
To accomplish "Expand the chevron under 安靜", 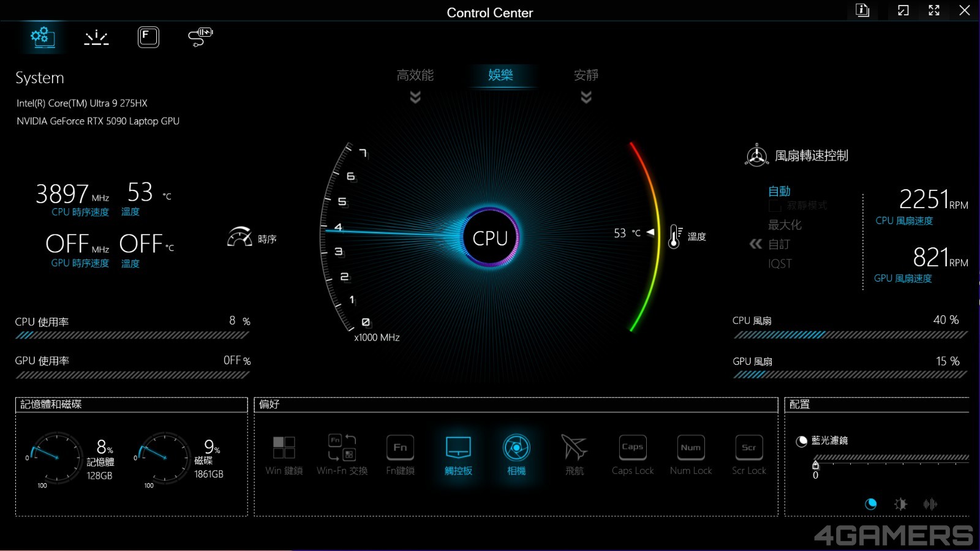I will click(586, 97).
